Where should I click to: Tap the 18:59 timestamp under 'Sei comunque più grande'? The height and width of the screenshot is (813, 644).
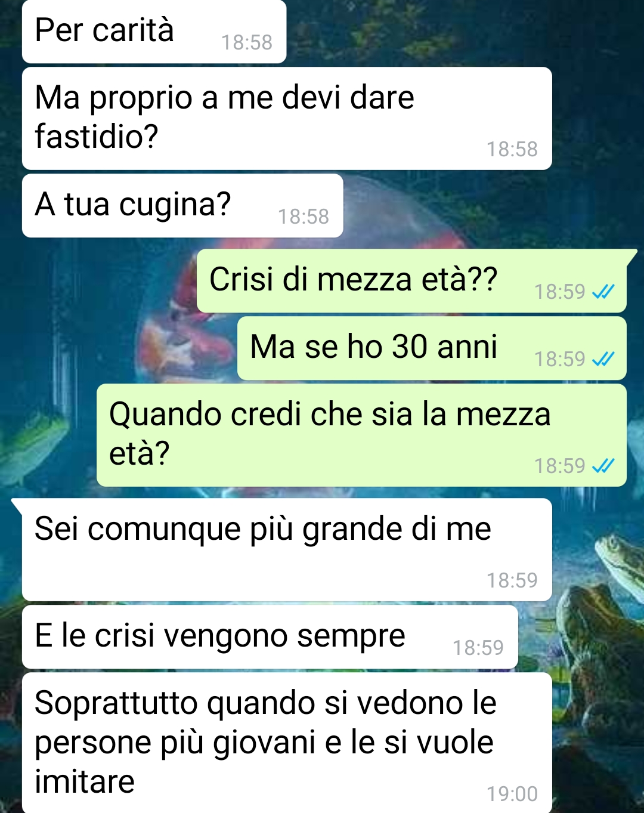coord(512,580)
